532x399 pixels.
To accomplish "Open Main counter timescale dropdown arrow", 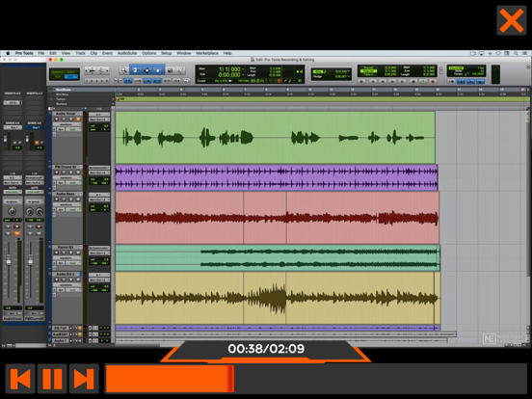I will (x=243, y=69).
